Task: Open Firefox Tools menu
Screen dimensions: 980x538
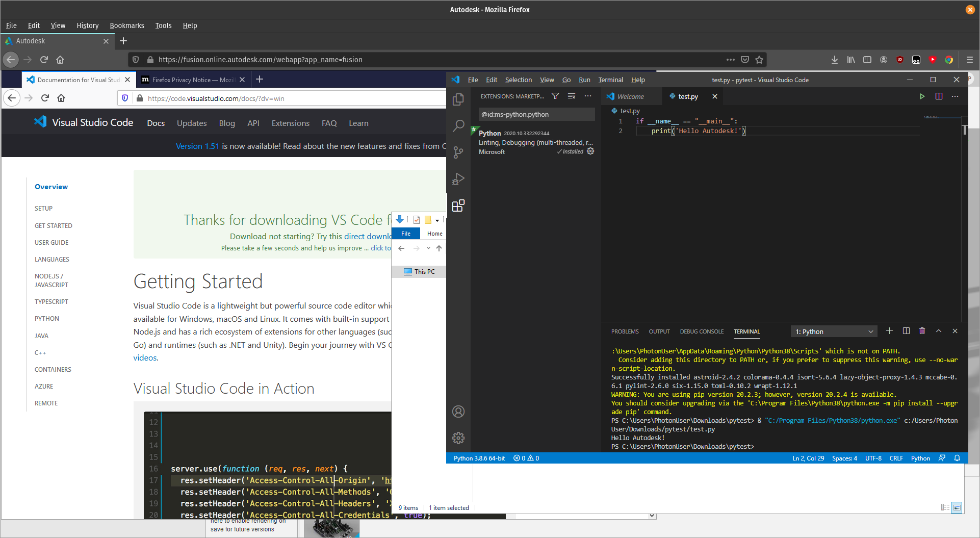Action: 163,25
